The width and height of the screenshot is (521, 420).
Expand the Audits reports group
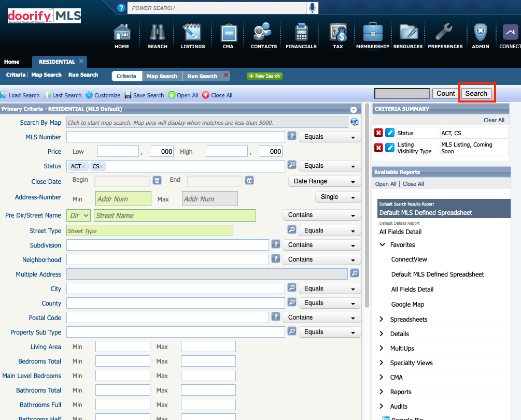coord(382,406)
